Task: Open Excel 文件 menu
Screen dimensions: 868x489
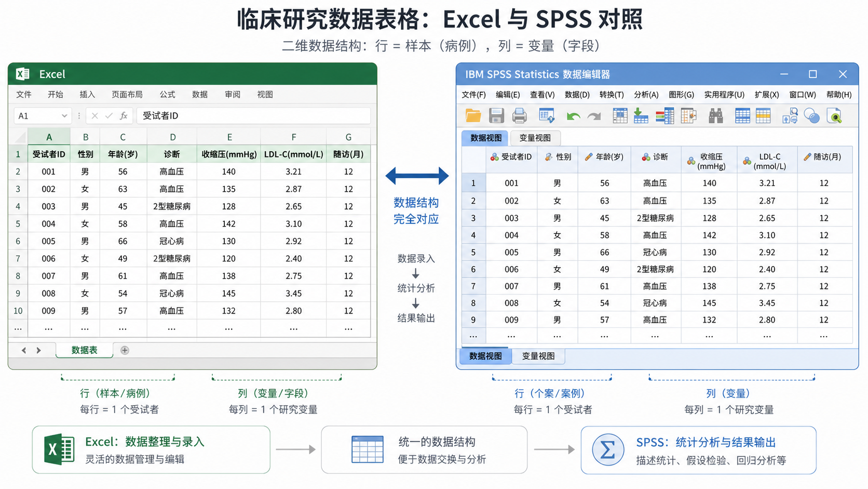Action: (x=24, y=95)
